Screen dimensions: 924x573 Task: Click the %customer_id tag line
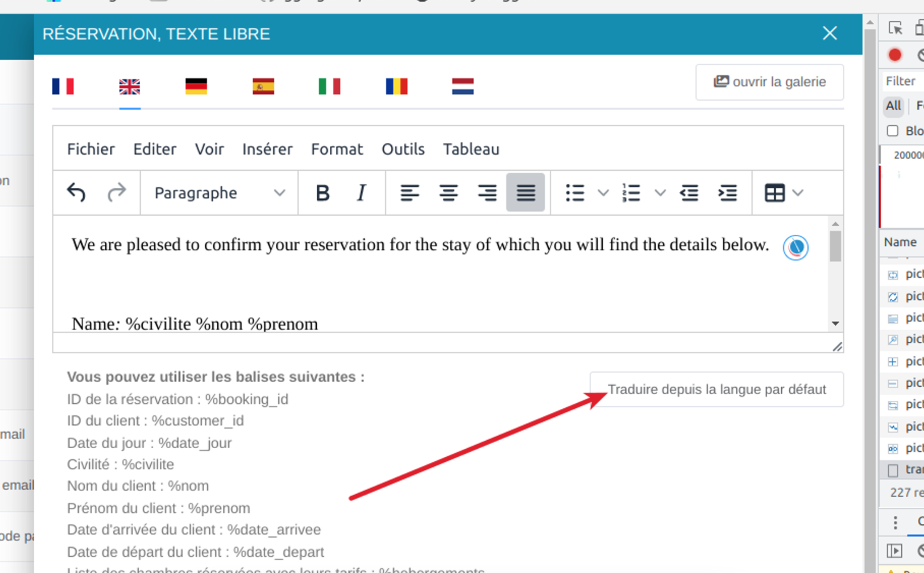[x=155, y=420]
